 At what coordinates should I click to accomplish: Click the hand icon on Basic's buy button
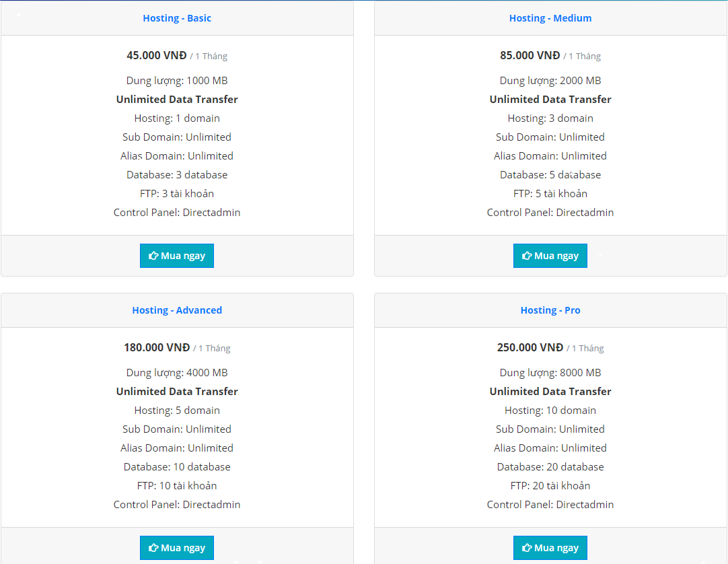coord(153,256)
